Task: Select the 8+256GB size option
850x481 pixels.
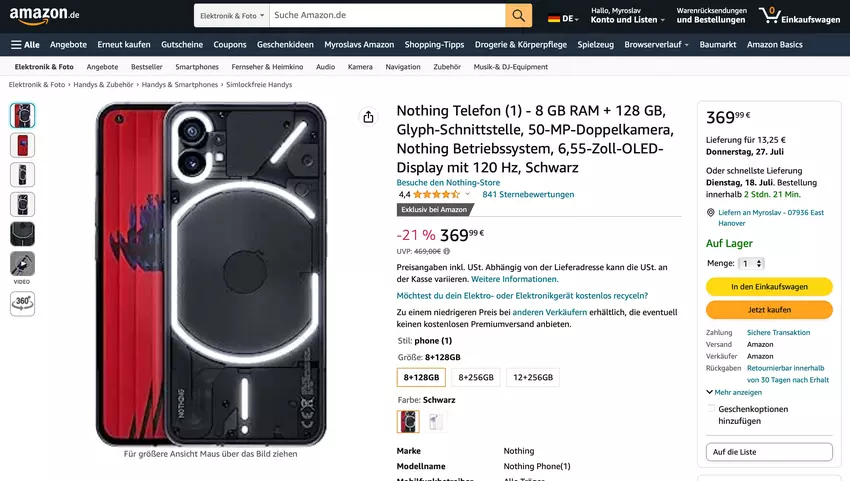Action: pos(476,377)
